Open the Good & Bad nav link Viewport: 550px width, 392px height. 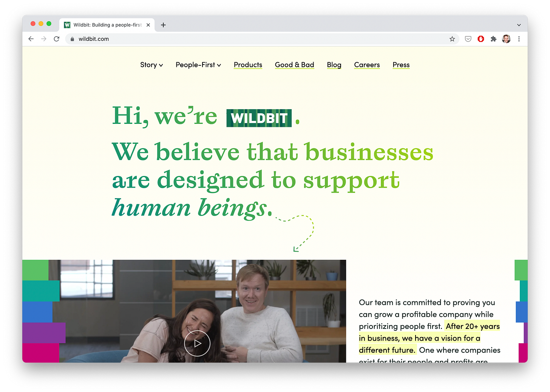[x=295, y=65]
